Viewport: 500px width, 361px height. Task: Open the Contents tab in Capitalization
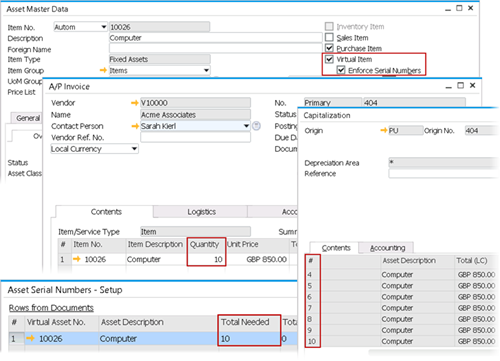point(336,248)
